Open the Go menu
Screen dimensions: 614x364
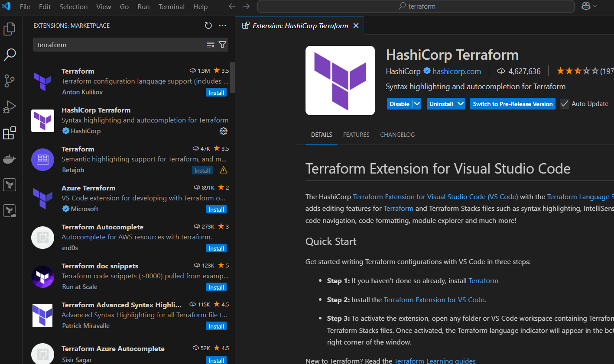pyautogui.click(x=124, y=6)
